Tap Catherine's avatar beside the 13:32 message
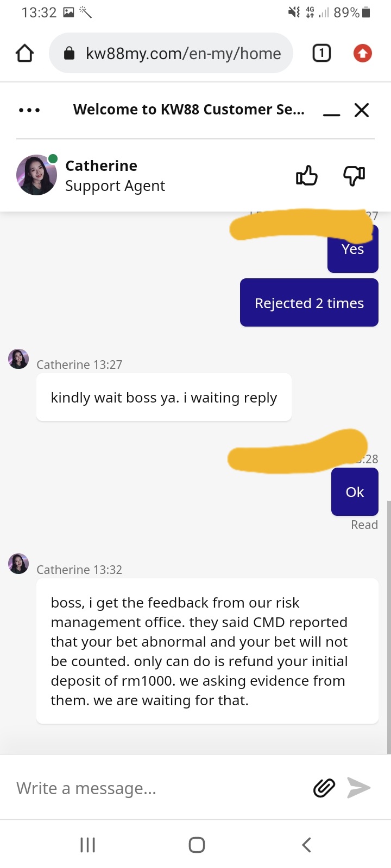Image resolution: width=391 pixels, height=868 pixels. [x=18, y=564]
